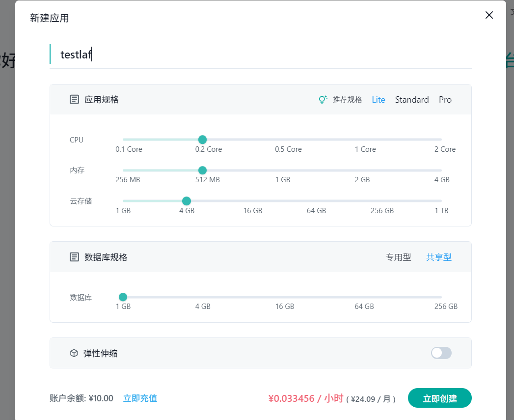514x420 pixels.
Task: Click the application name input field
Action: (x=261, y=55)
